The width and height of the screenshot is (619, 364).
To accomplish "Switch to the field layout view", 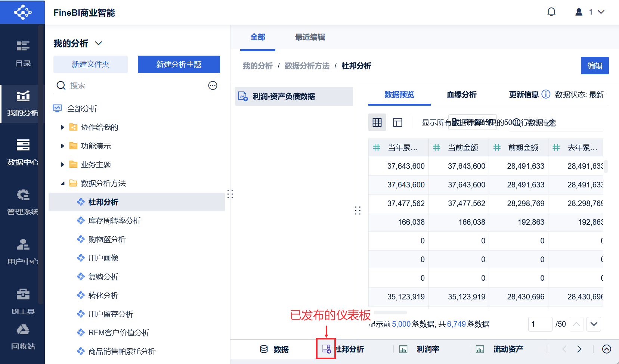I will (x=397, y=122).
